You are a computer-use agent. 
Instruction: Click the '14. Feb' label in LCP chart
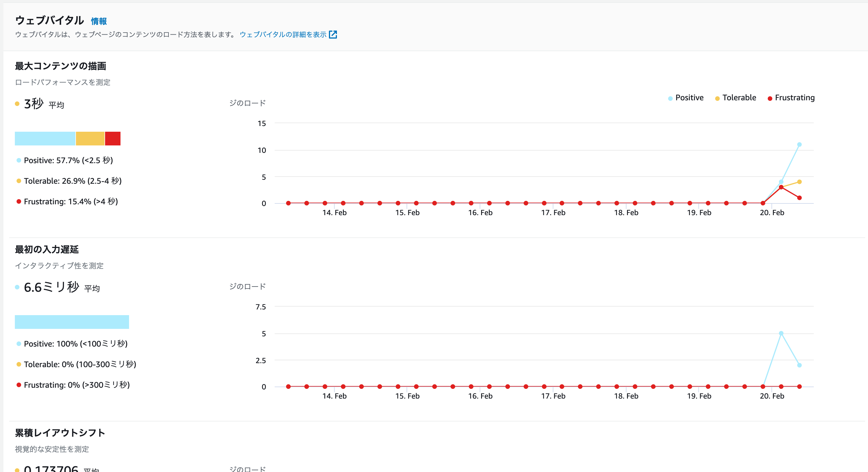tap(334, 213)
